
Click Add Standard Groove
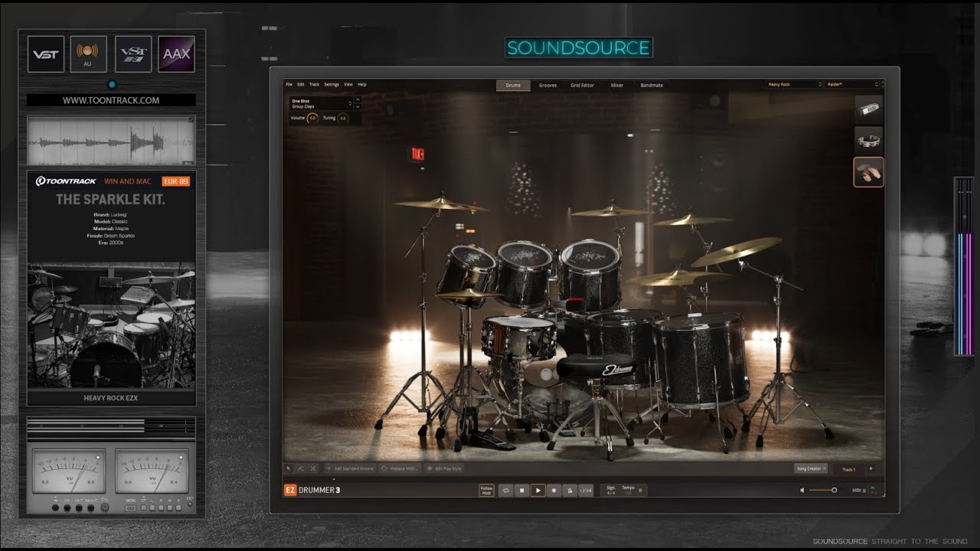pos(350,468)
